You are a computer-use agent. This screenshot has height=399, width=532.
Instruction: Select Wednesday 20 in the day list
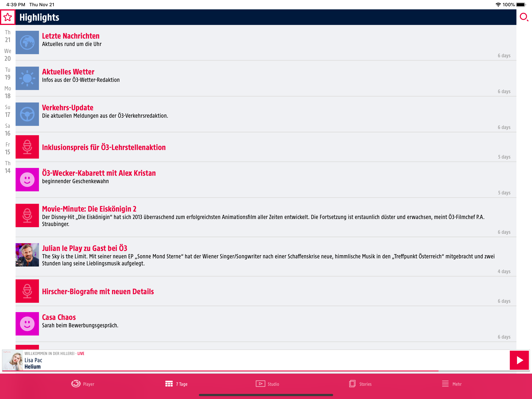click(x=8, y=55)
